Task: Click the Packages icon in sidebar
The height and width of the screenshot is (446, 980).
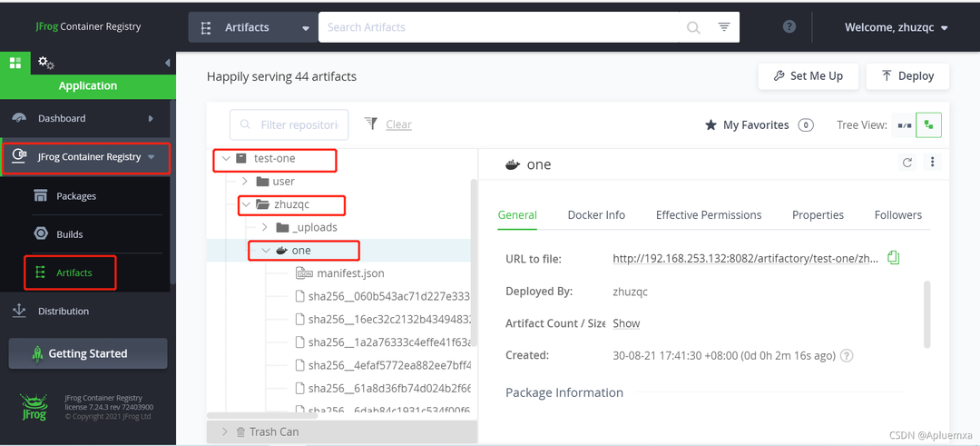Action: [41, 196]
